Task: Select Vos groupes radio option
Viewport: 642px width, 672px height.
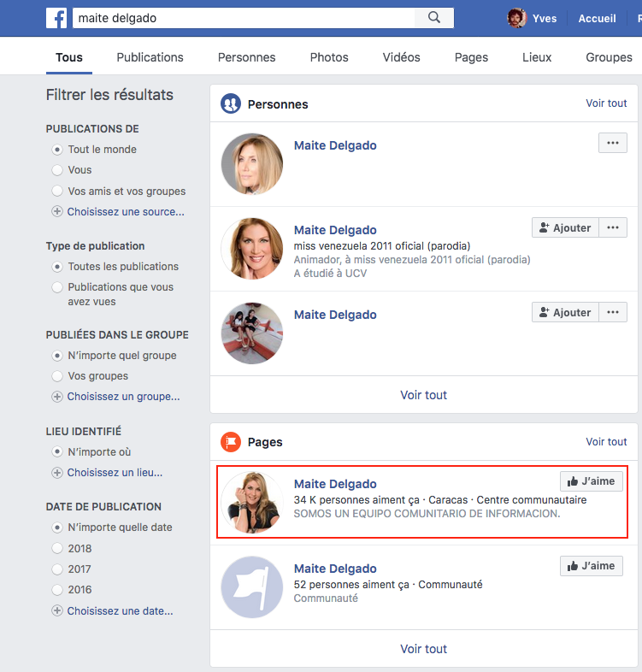Action: tap(57, 376)
